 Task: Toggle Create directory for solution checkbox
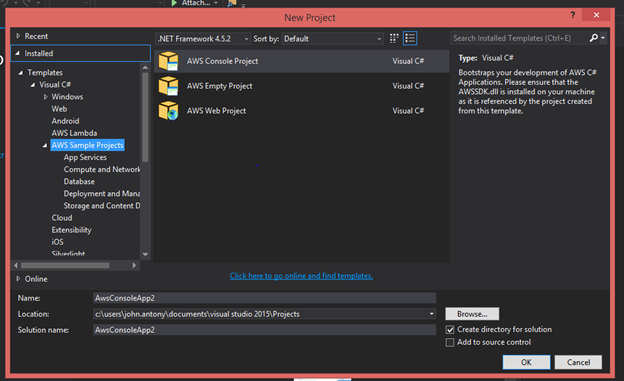pyautogui.click(x=450, y=330)
